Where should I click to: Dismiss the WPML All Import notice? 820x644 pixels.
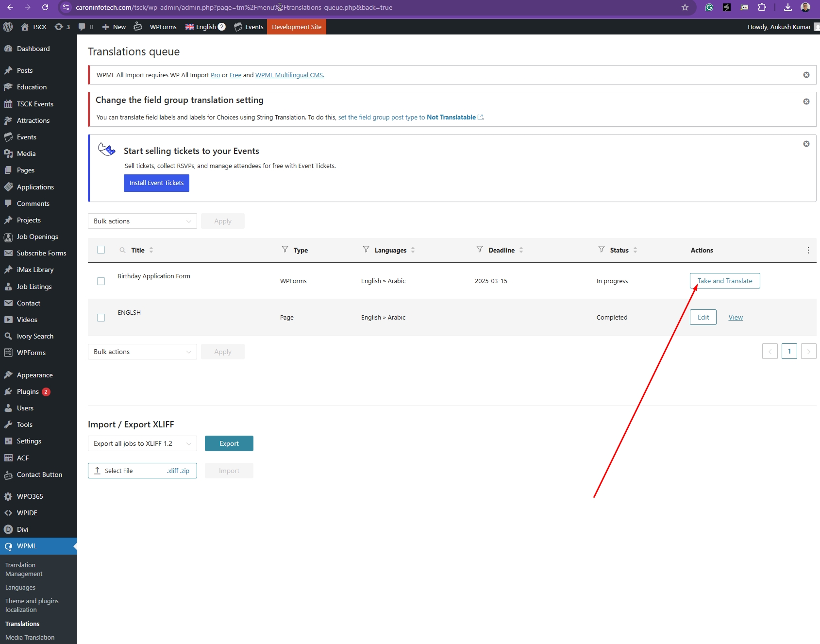(806, 75)
